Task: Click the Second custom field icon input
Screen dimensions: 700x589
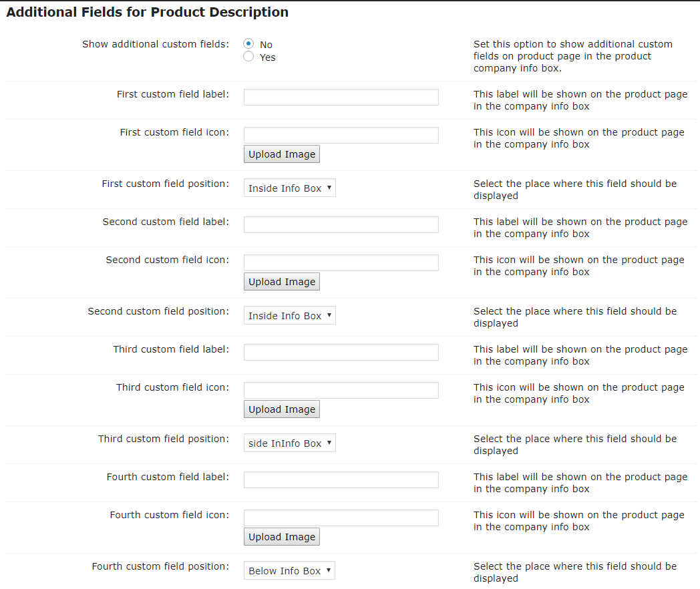Action: pyautogui.click(x=341, y=262)
